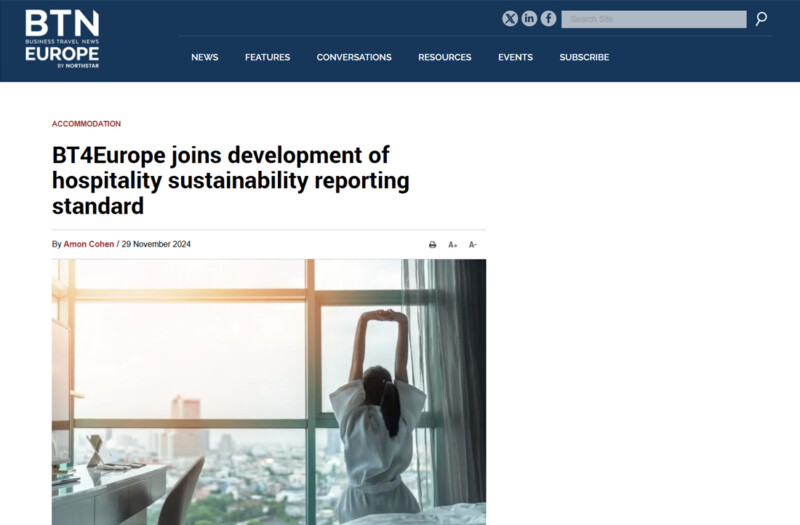Open the Conversations menu
Screen dimensions: 800x525
[x=354, y=57]
